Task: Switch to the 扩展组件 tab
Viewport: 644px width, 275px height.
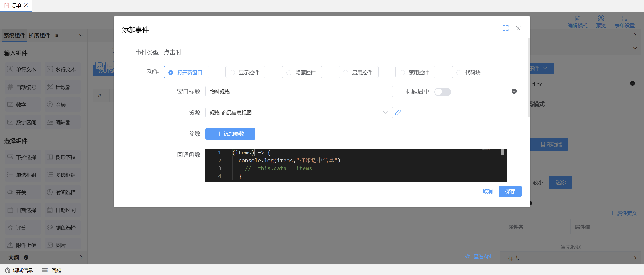Action: 39,36
